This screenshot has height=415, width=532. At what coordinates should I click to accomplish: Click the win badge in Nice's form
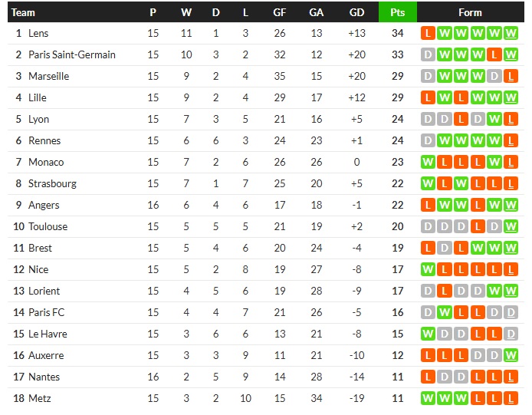(x=428, y=269)
